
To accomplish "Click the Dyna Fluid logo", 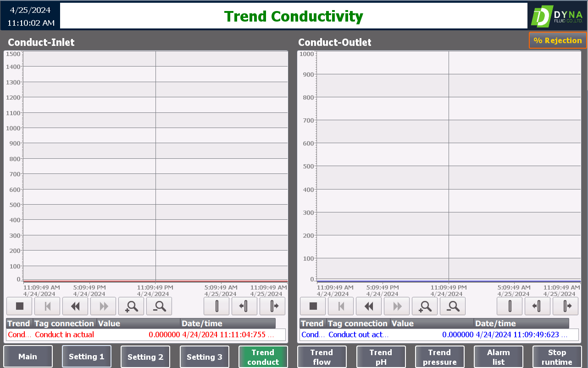I will (x=557, y=16).
